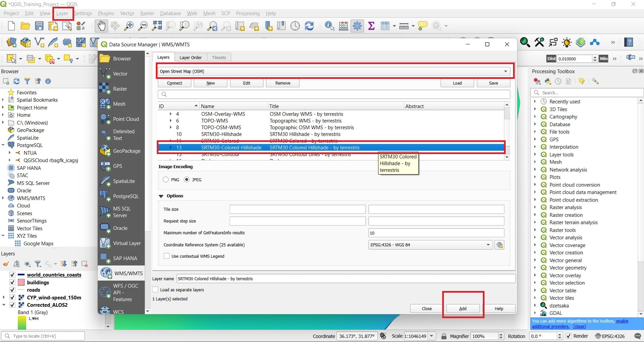
Task: Select the GeoPackage source type
Action: (121, 151)
